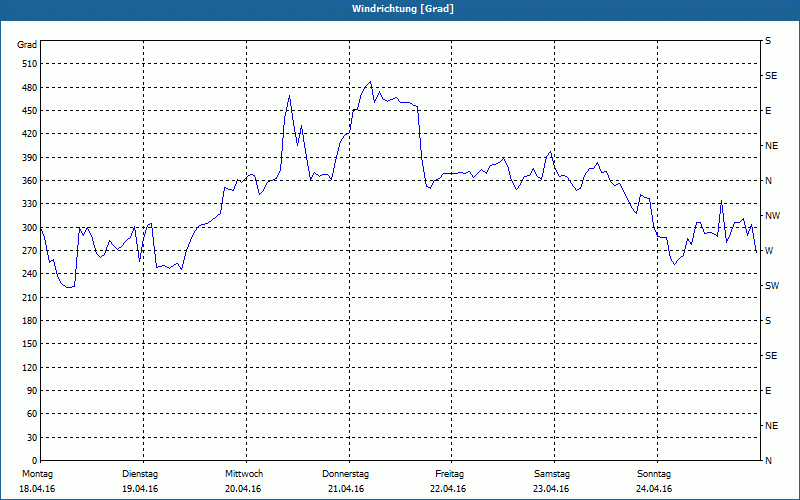Image resolution: width=800 pixels, height=500 pixels.
Task: Select the 480 y-axis value
Action: [x=29, y=88]
